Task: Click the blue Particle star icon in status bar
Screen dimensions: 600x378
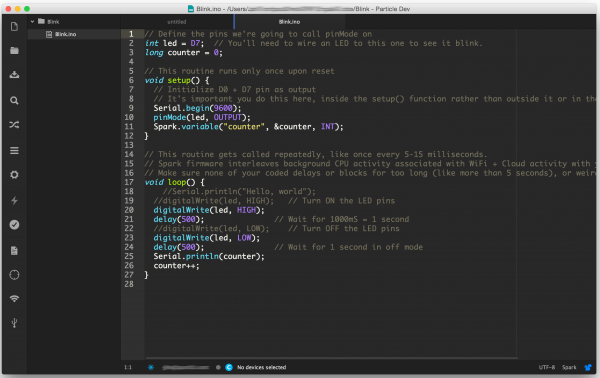Action: tap(151, 367)
